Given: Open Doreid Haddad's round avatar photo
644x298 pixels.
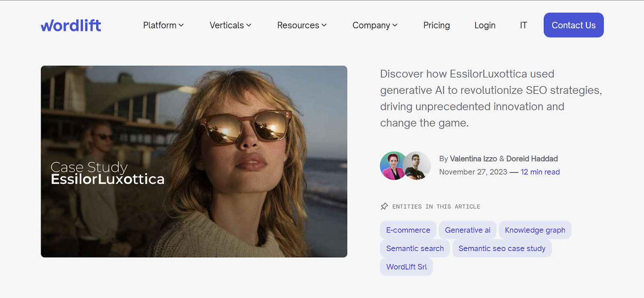Looking at the screenshot, I should point(417,166).
